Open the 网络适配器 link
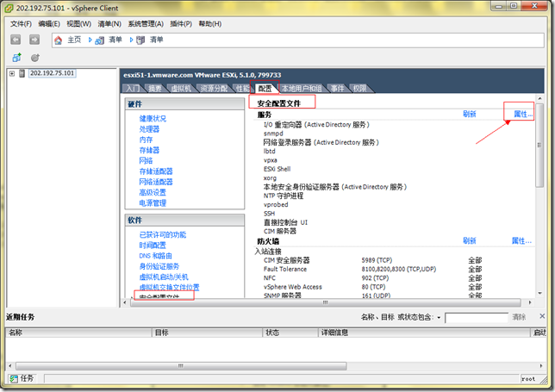 (156, 182)
